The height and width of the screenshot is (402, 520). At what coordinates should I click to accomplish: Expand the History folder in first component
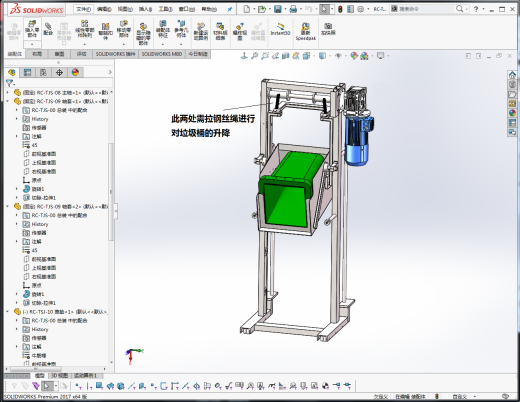point(17,119)
